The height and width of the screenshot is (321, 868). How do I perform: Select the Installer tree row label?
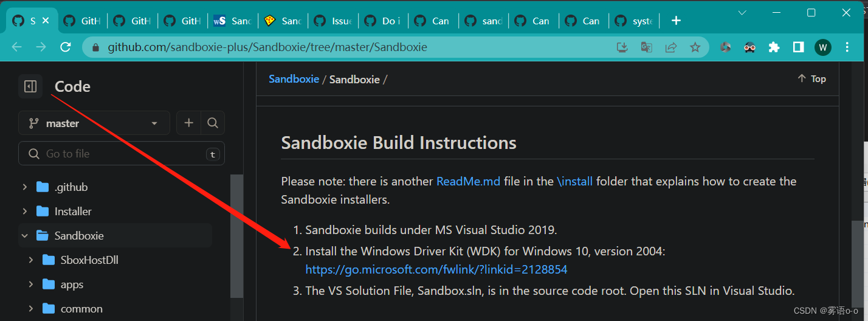coord(73,211)
